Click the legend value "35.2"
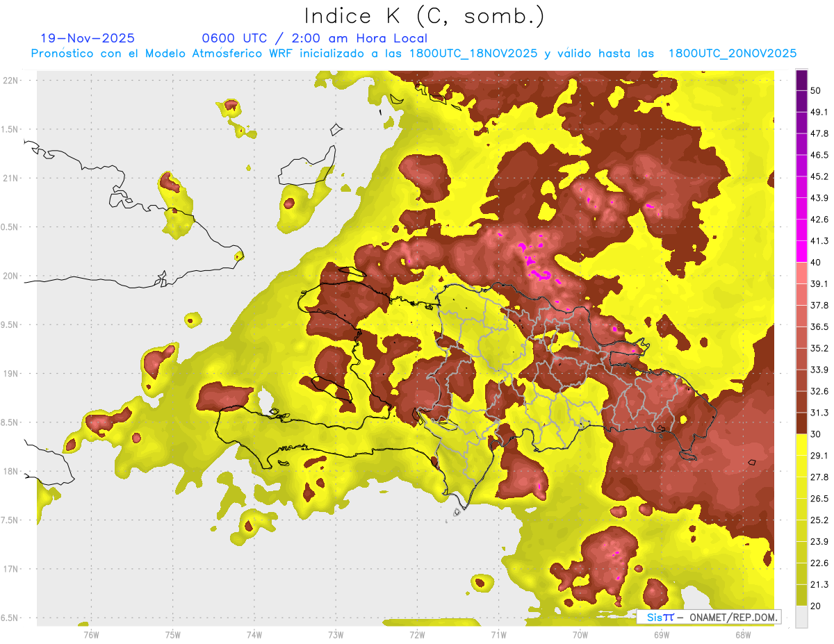Screen dimensions: 834x644 (x=819, y=349)
